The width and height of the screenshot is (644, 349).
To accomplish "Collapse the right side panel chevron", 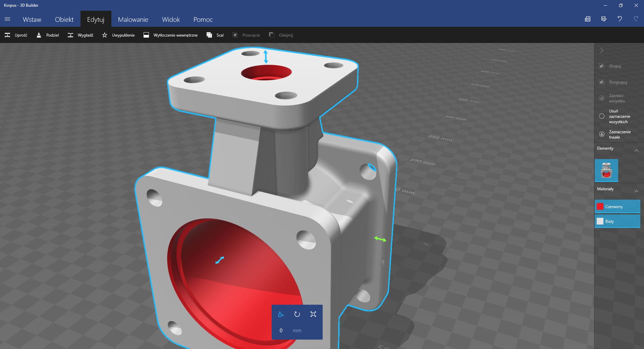I will coord(602,50).
